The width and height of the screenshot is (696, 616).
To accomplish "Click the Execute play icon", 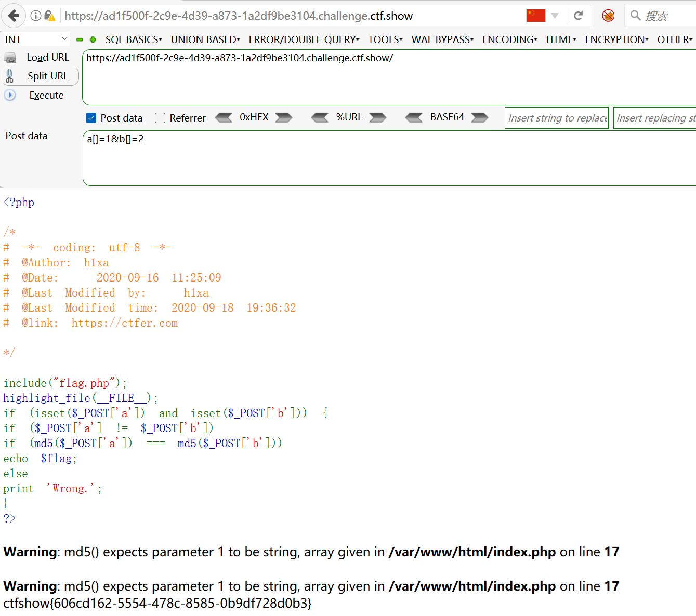I will [x=10, y=95].
